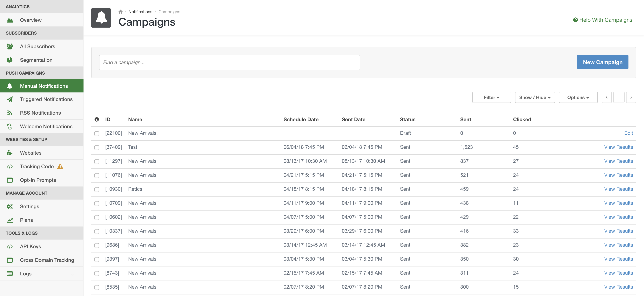Click the Triggered Notifications paper plane icon
This screenshot has width=644, height=296.
tap(10, 99)
